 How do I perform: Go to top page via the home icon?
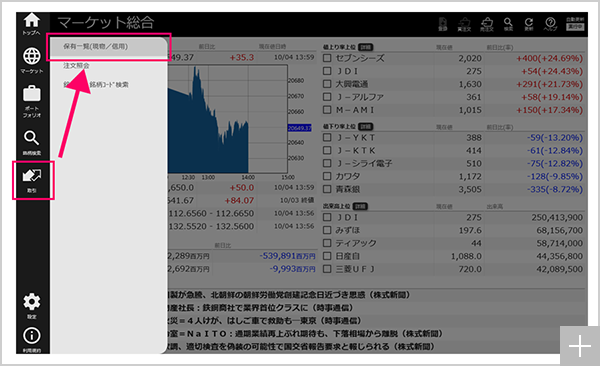click(31, 24)
